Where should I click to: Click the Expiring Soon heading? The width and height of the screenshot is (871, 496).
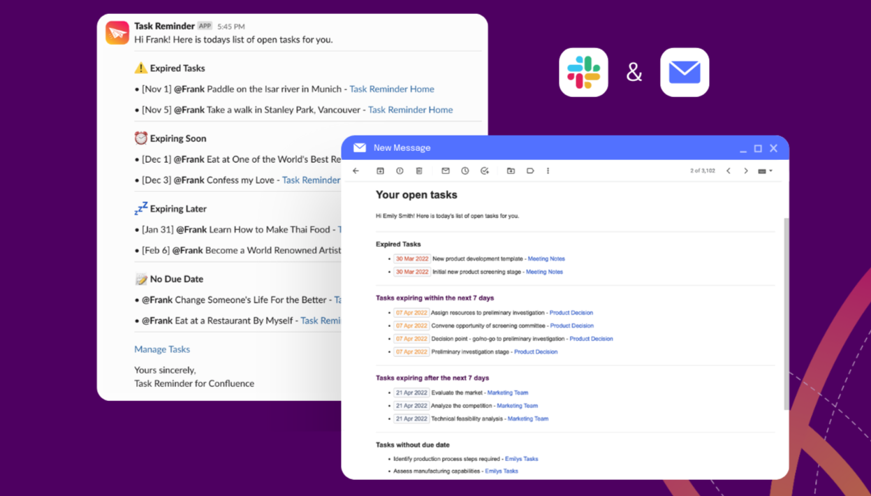178,139
